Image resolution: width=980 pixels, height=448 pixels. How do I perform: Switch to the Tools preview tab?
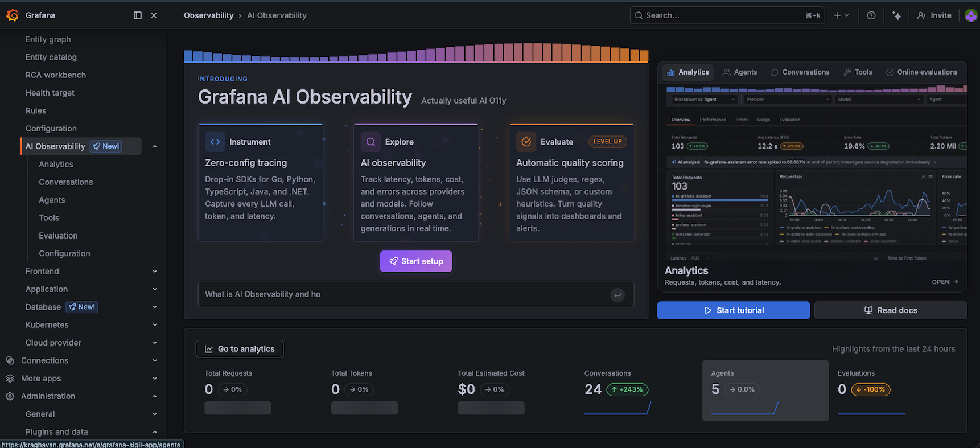(858, 72)
